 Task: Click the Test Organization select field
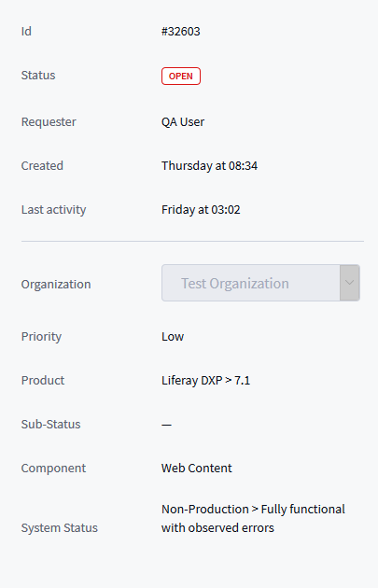coord(260,283)
